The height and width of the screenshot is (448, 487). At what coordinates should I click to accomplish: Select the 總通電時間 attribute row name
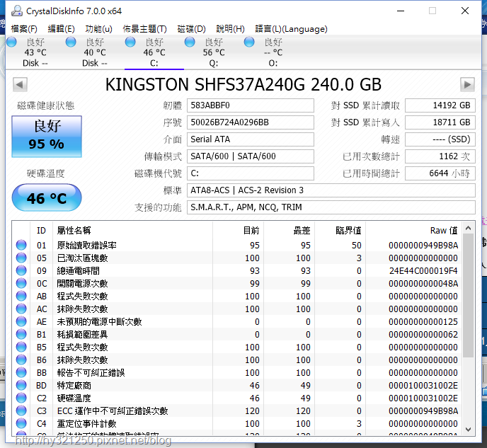tap(79, 271)
